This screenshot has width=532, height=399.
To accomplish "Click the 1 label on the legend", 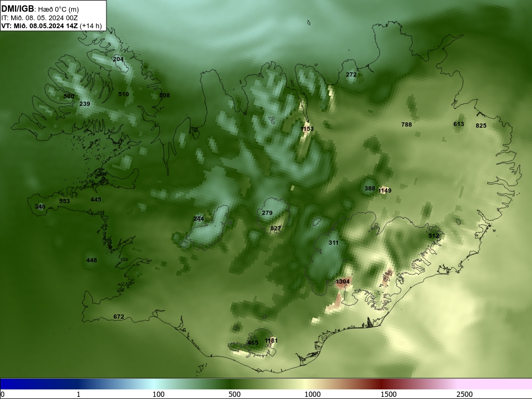I will click(x=78, y=394).
